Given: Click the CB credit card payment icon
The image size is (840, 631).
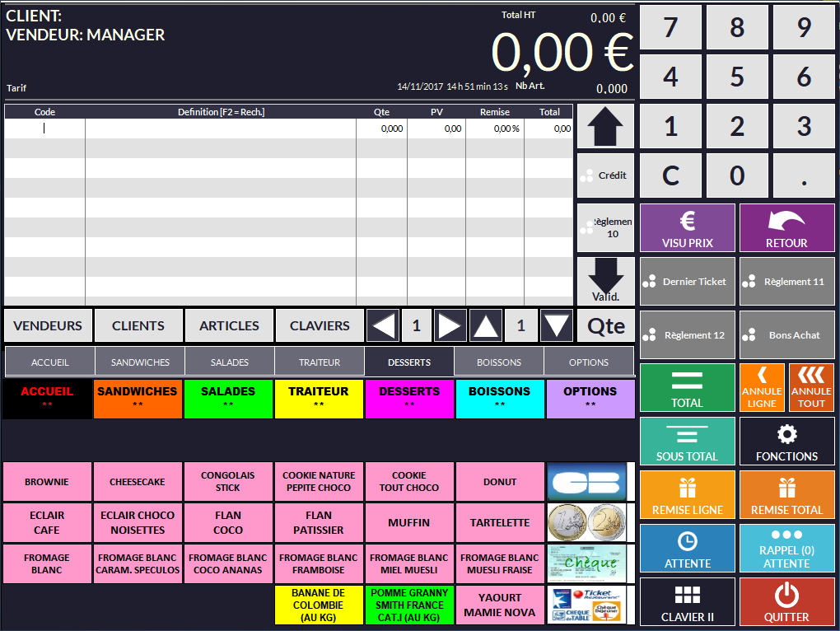Looking at the screenshot, I should click(x=586, y=482).
